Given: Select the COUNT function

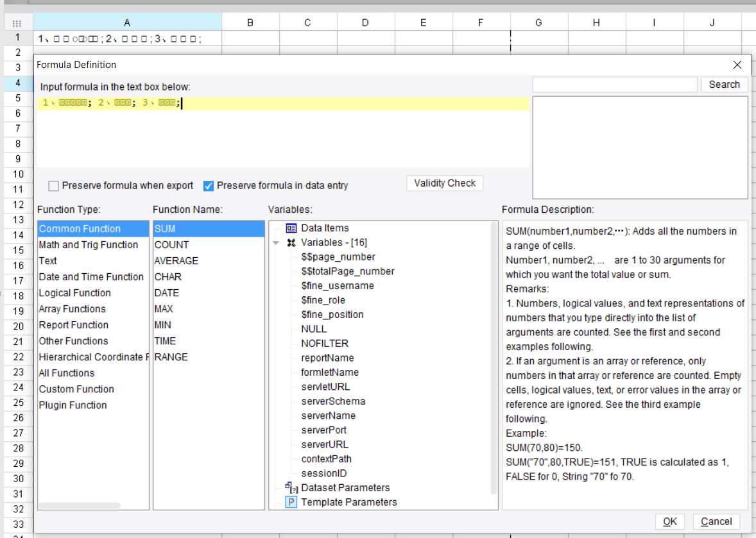Looking at the screenshot, I should (x=171, y=244).
